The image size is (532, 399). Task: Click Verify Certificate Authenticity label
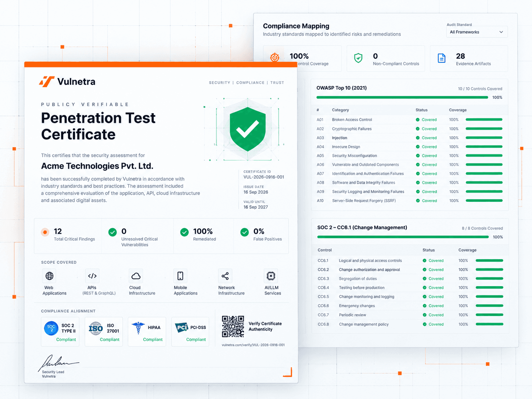click(x=265, y=326)
